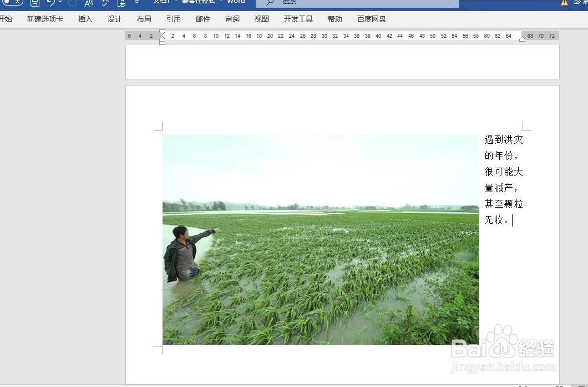Click in the text line 量减产，

click(501, 188)
